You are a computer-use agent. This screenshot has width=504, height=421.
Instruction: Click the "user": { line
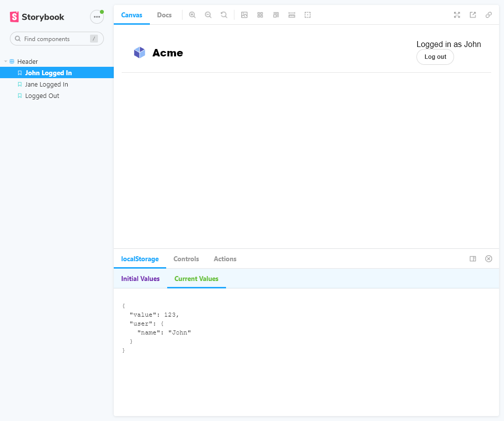pyautogui.click(x=146, y=324)
